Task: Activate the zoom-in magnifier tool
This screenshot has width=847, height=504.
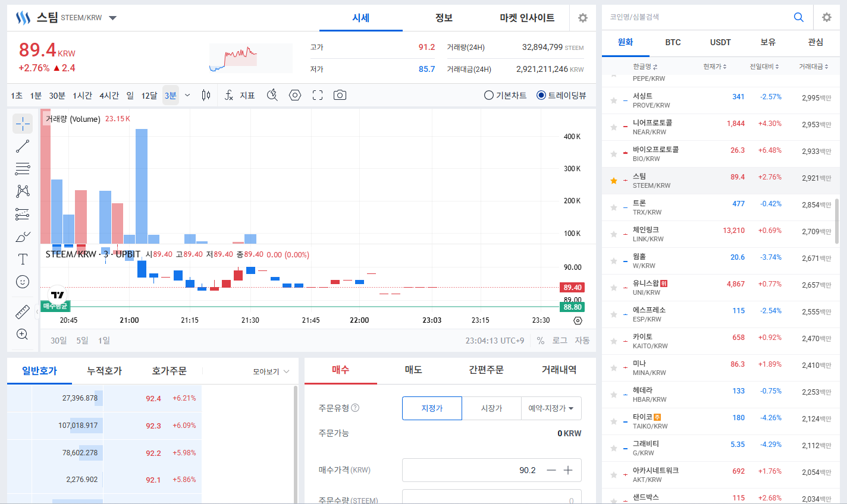Action: tap(23, 334)
